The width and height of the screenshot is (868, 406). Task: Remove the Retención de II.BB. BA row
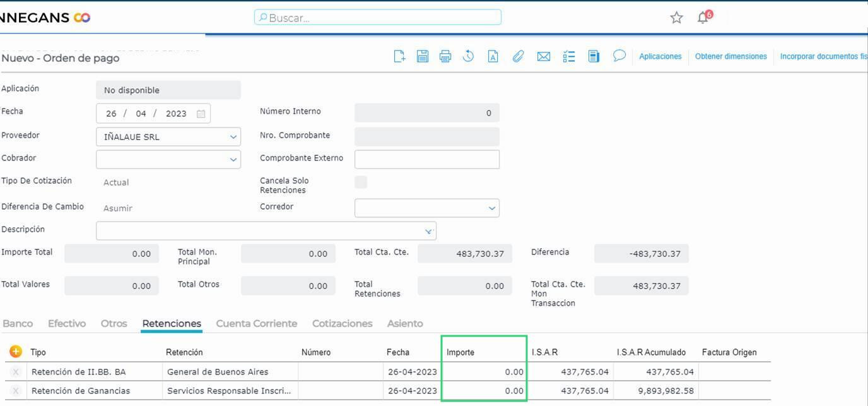[16, 372]
